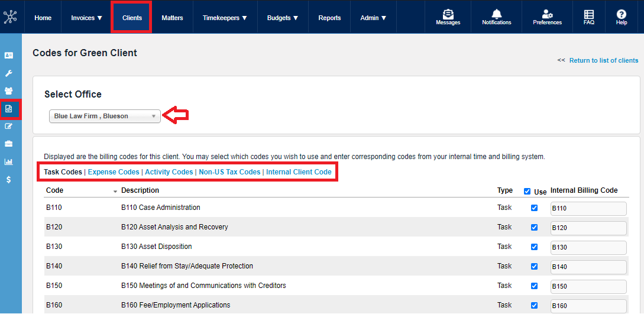
Task: Open the dollar sign sidebar icon
Action: coord(9,179)
